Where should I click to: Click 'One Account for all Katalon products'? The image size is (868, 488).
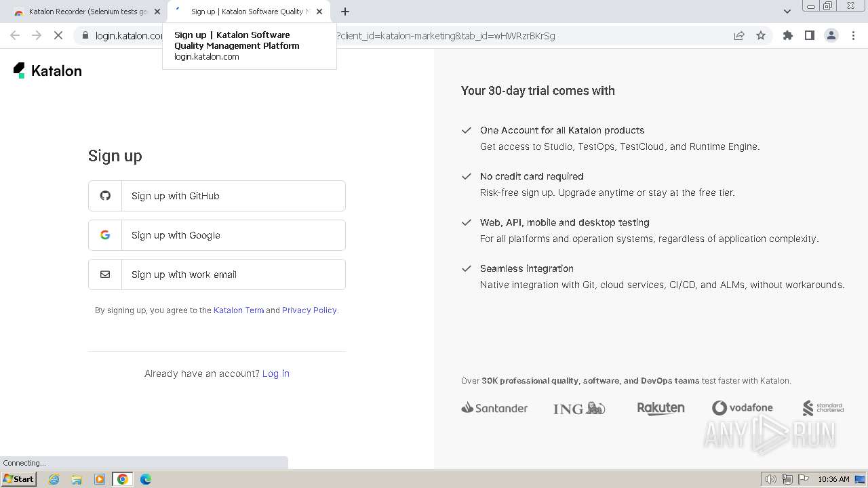pos(562,130)
